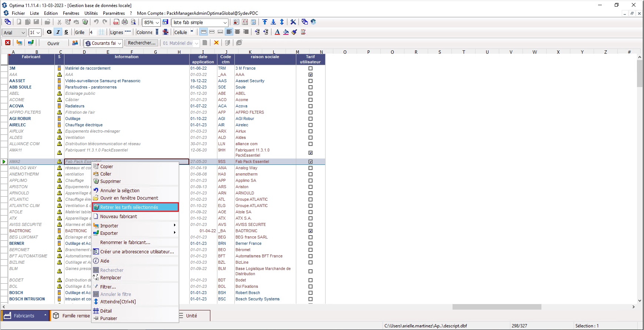Click the font color A icon
This screenshot has height=330, width=644.
pyautogui.click(x=277, y=32)
